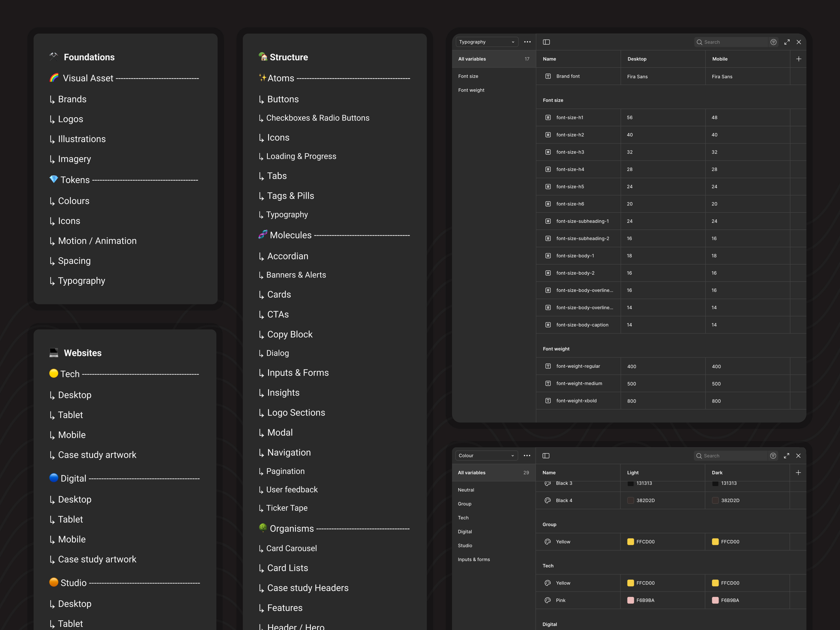Click the Pink F6B9BA Light colour swatch
Image resolution: width=840 pixels, height=630 pixels.
pyautogui.click(x=630, y=600)
